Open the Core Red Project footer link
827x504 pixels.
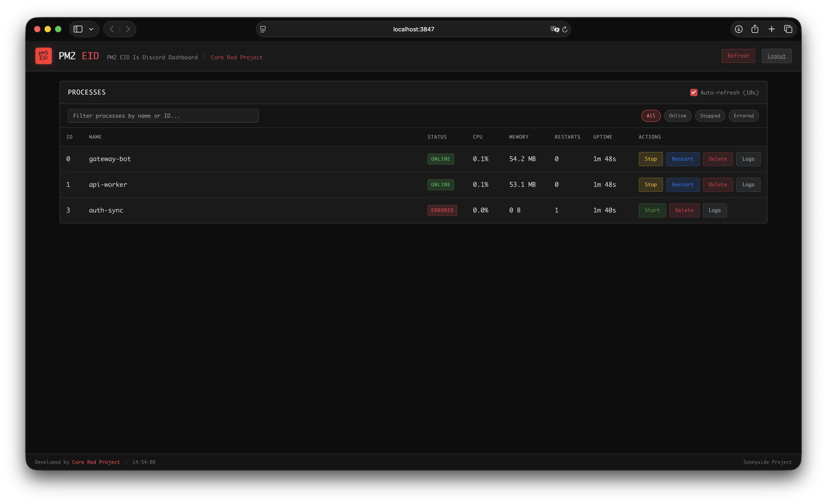click(96, 462)
